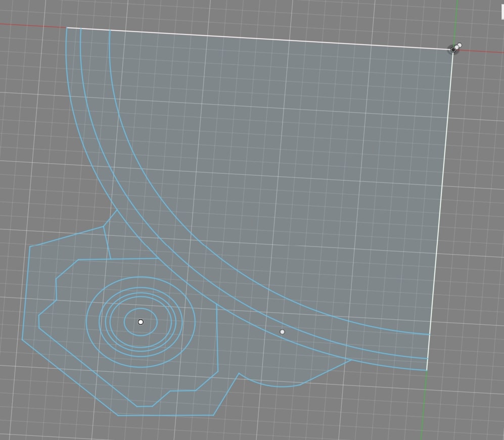Select the dark origin point at the sketch corner
Screen dimensions: 504x440
[x=453, y=50]
